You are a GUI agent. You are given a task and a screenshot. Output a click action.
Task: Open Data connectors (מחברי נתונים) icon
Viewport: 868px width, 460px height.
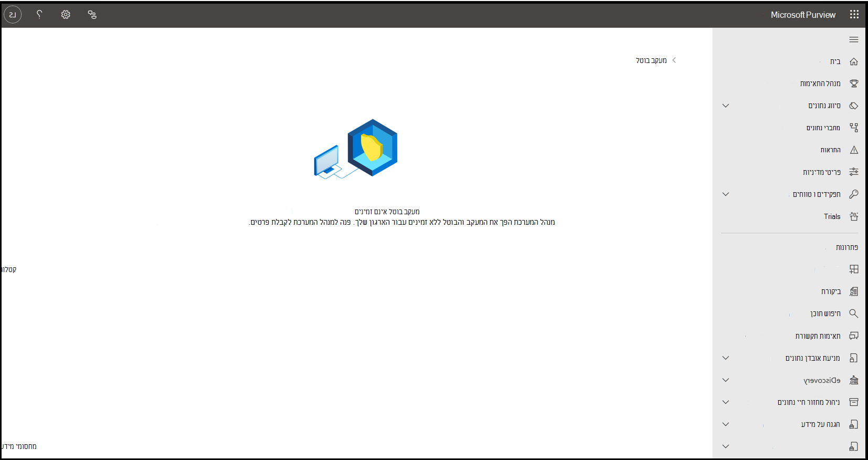[x=854, y=128]
